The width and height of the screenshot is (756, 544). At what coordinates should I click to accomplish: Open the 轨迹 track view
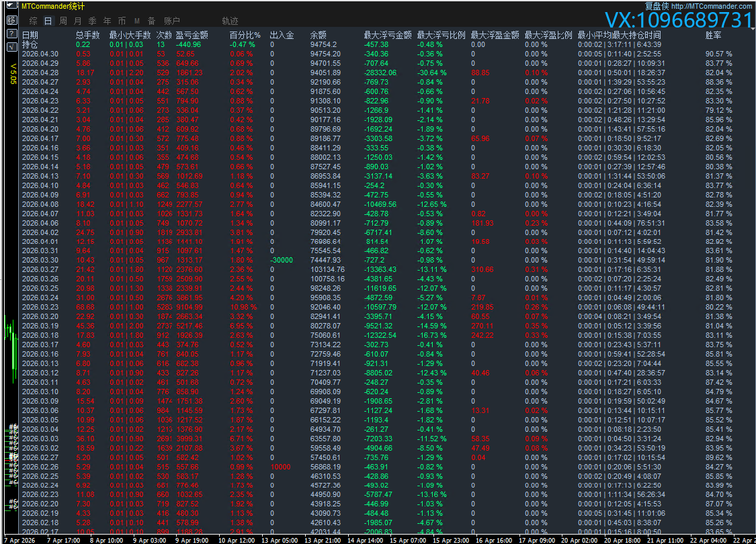tap(230, 21)
